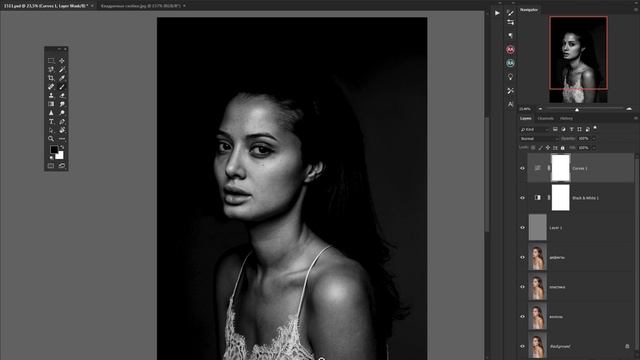Viewport: 640px width, 360px height.
Task: Reset default foreground and background colors
Action: click(51, 158)
